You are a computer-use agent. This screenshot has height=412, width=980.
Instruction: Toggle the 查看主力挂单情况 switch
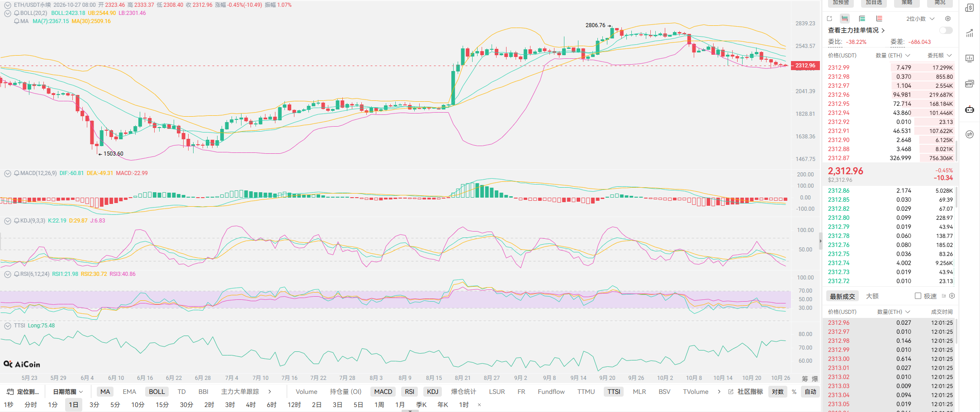[946, 30]
